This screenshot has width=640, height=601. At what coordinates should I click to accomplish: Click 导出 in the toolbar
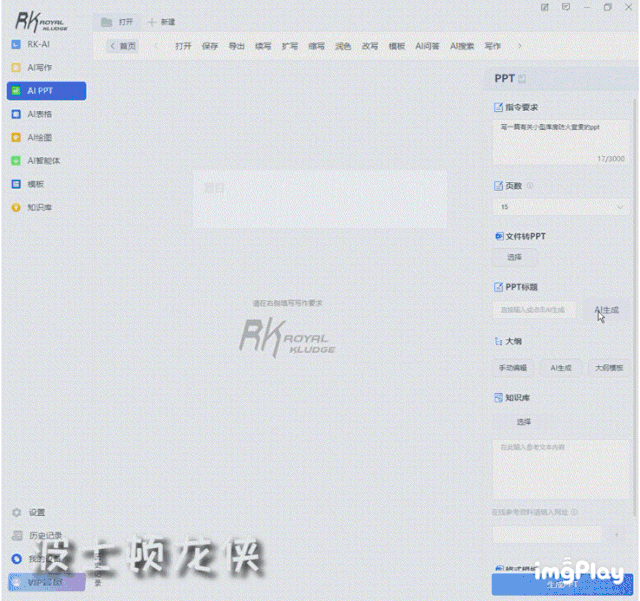point(236,46)
